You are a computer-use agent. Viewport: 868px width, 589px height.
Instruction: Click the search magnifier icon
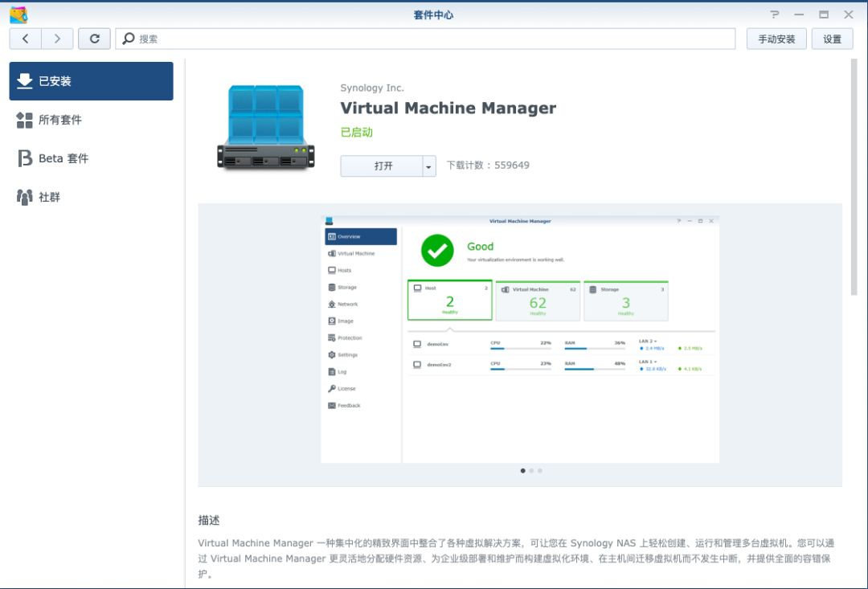click(129, 39)
